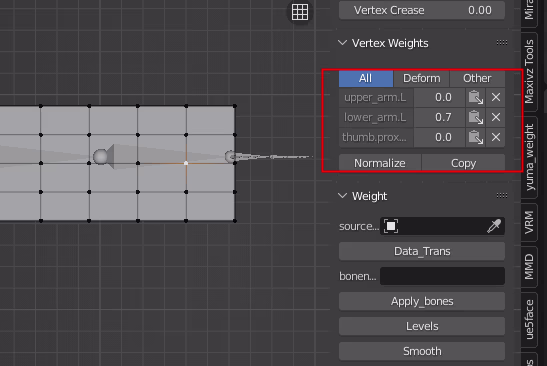
Task: Click the Normalize button
Action: pos(380,163)
